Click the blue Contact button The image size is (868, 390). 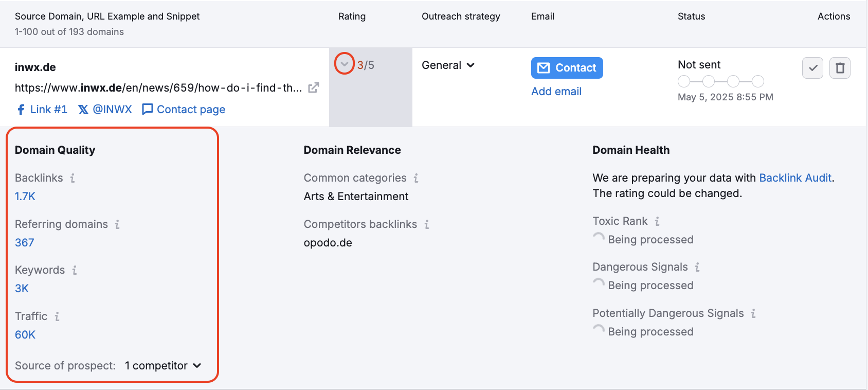[567, 68]
